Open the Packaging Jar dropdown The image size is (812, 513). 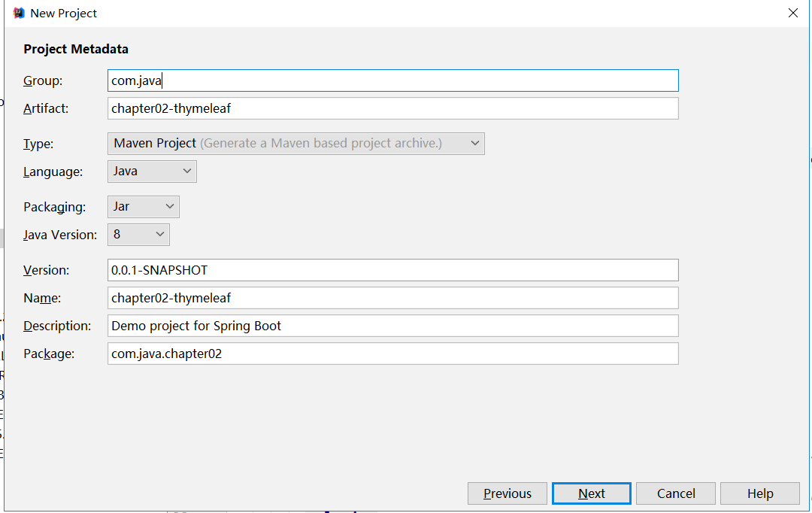pyautogui.click(x=144, y=207)
